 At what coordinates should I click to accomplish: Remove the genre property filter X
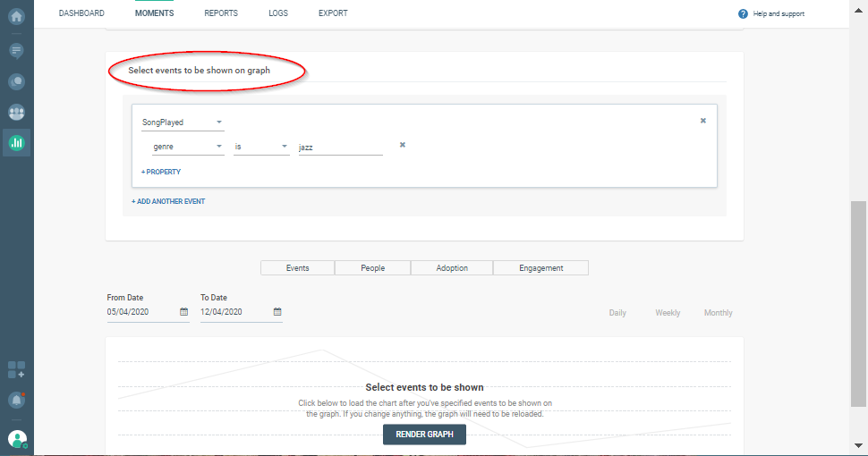[x=403, y=145]
